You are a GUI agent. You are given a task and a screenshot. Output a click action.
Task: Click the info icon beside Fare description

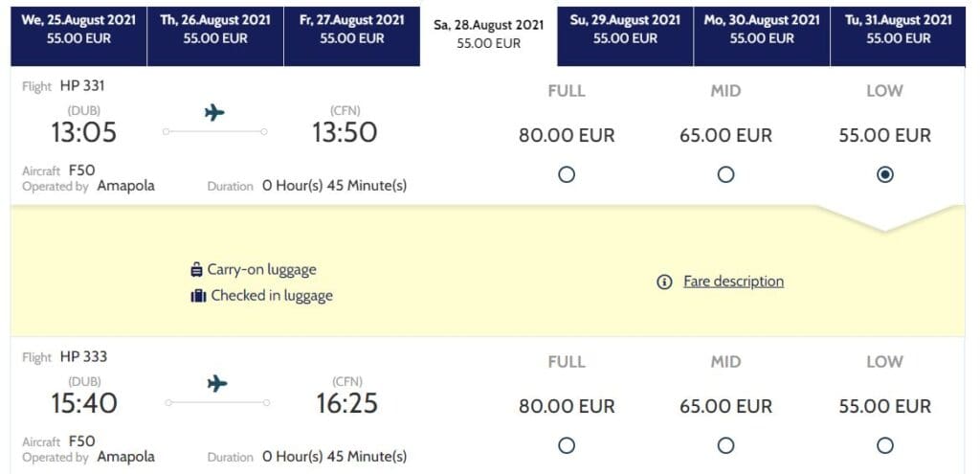[664, 282]
